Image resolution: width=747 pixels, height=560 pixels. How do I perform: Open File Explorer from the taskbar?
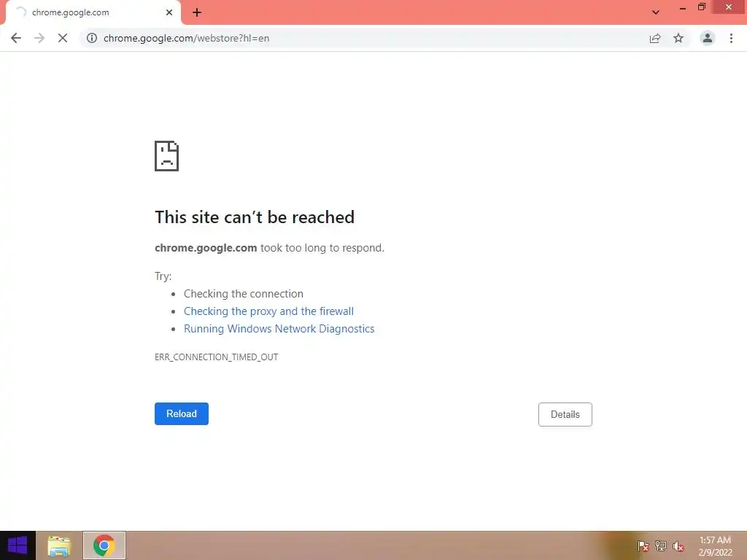pyautogui.click(x=59, y=545)
